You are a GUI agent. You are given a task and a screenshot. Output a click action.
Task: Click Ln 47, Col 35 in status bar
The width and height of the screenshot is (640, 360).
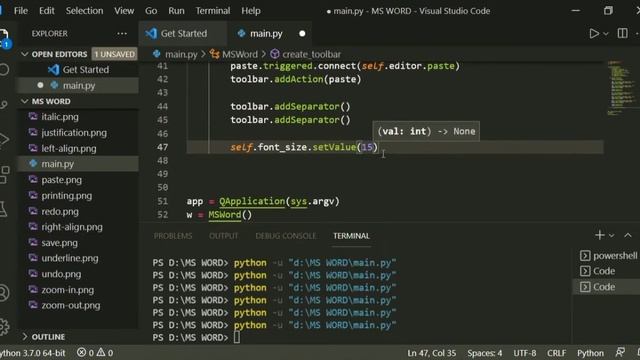(x=432, y=353)
